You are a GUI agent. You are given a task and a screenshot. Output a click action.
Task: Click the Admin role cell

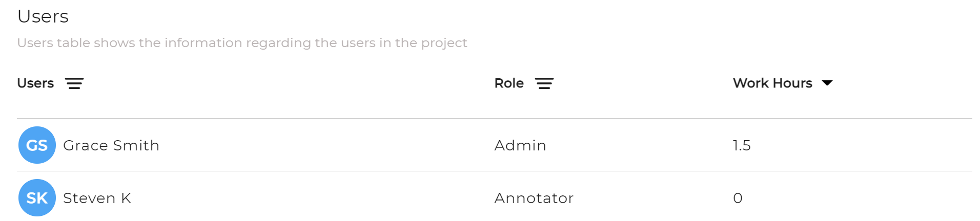click(x=520, y=145)
